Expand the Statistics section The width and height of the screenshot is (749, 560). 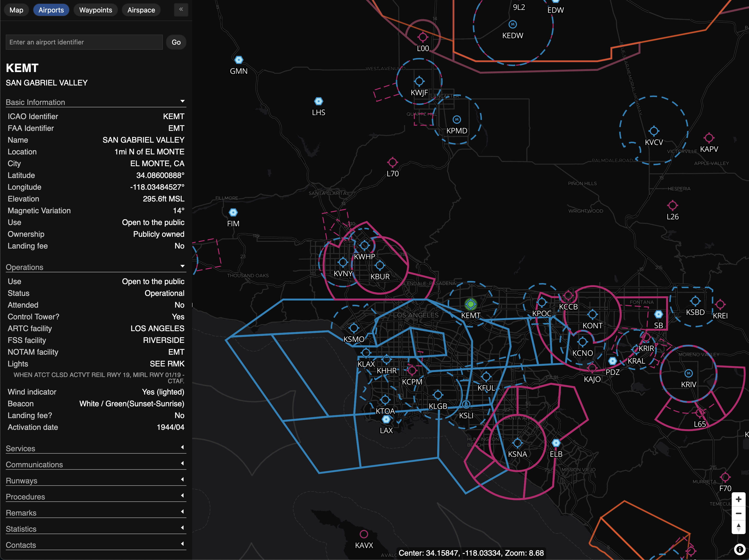click(96, 529)
